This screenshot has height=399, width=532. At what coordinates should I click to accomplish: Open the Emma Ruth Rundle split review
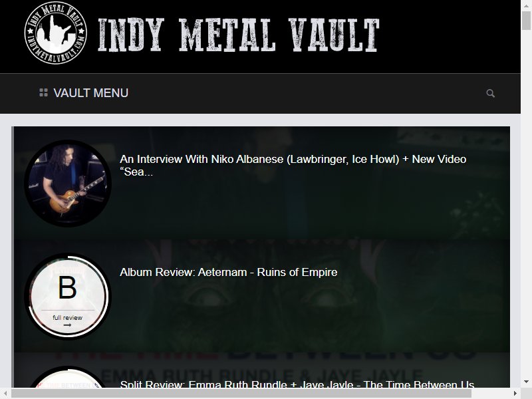[297, 384]
